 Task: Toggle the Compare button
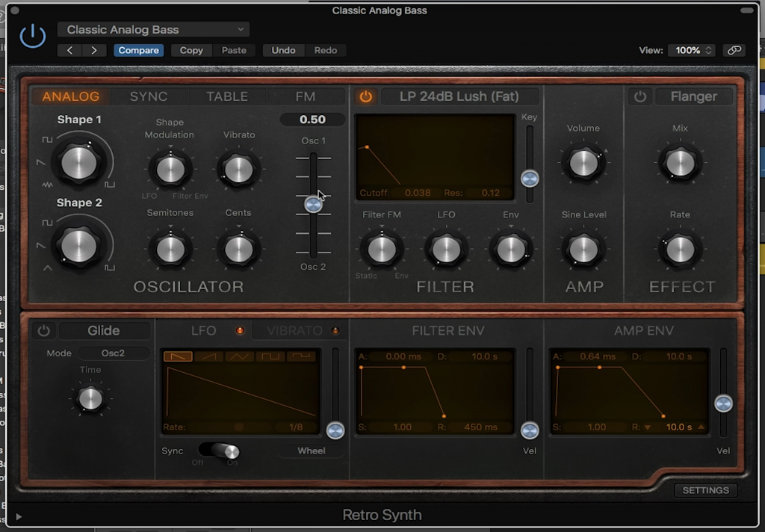pos(138,50)
